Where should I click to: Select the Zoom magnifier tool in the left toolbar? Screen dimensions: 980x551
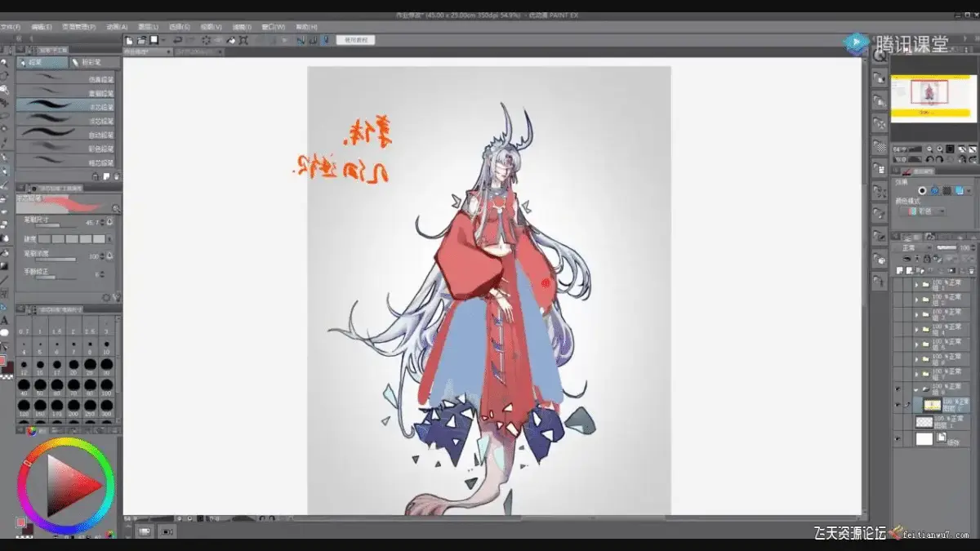pyautogui.click(x=4, y=61)
